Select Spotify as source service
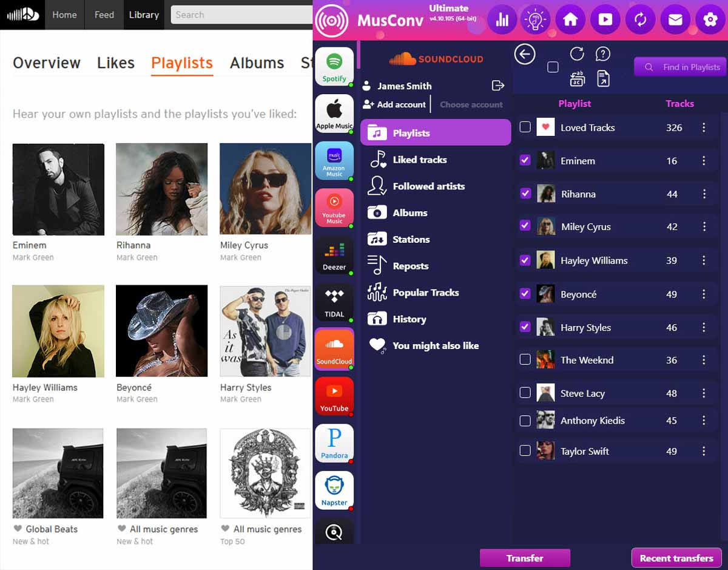Screen dimensions: 728x570 334,66
